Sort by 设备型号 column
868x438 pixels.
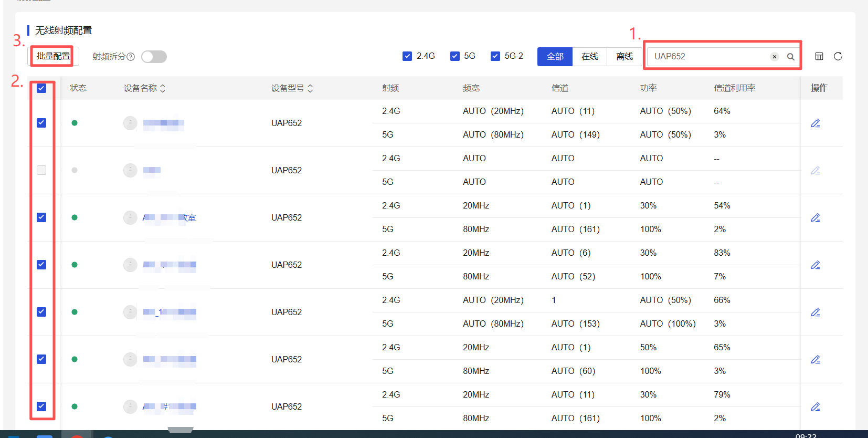310,88
